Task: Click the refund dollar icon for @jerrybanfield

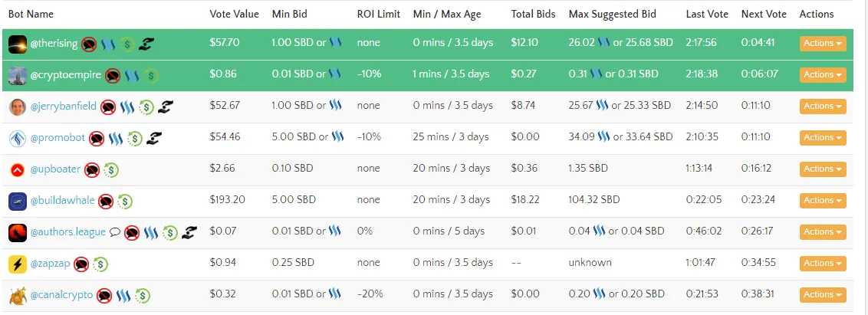Action: tap(146, 107)
